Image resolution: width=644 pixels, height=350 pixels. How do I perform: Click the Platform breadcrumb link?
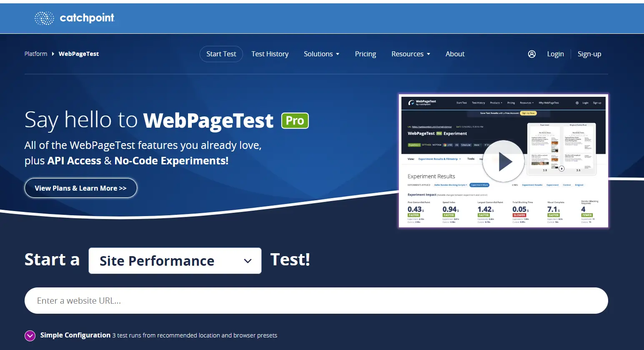(x=36, y=54)
